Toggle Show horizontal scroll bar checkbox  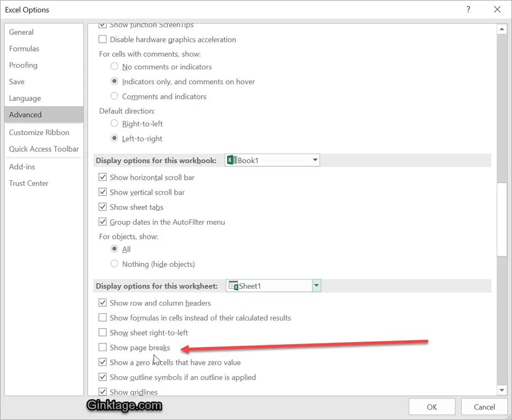102,177
